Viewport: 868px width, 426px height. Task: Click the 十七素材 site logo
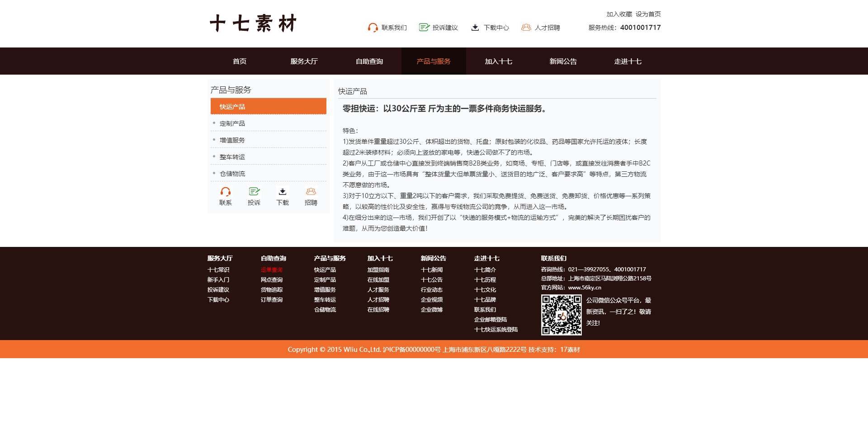point(253,24)
